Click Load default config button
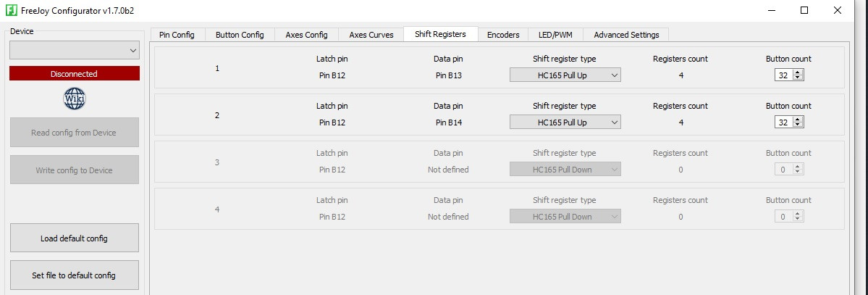The width and height of the screenshot is (868, 295). pos(74,238)
